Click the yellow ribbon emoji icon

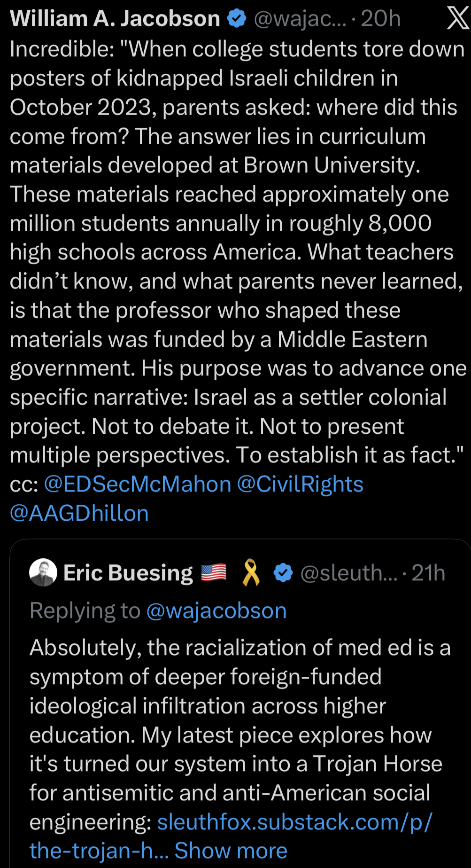tap(251, 572)
